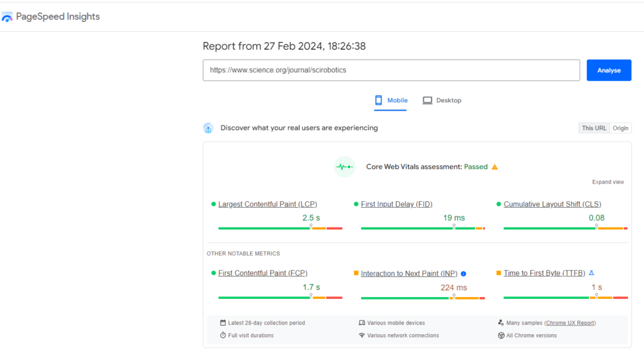Click the calendar icon for collection period
Image resolution: width=644 pixels, height=353 pixels.
(223, 323)
